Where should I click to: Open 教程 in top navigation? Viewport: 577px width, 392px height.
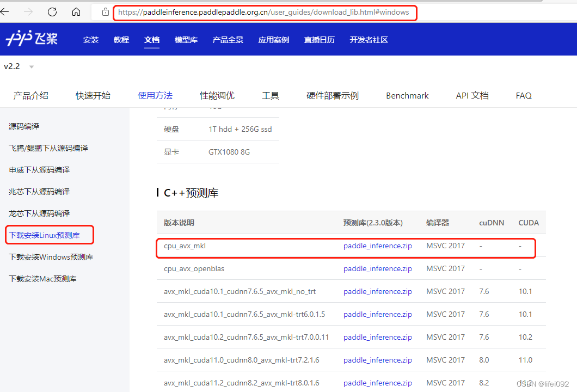coord(121,40)
